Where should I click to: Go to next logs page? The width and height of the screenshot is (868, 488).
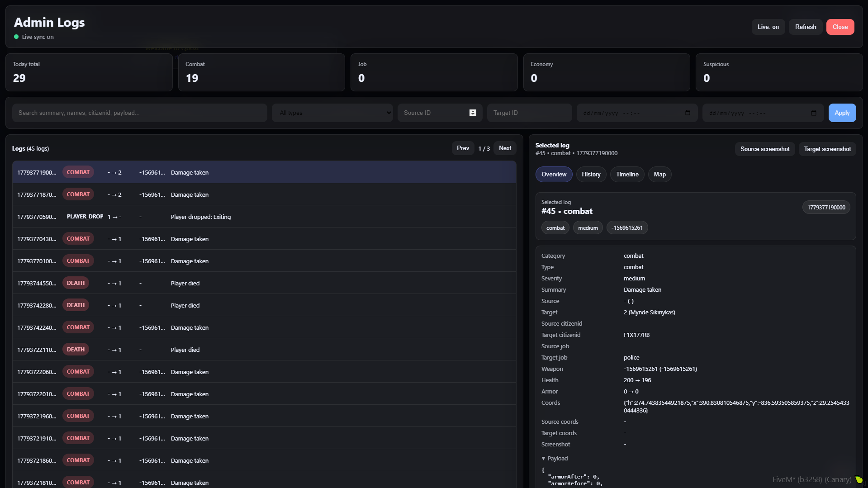coord(505,148)
